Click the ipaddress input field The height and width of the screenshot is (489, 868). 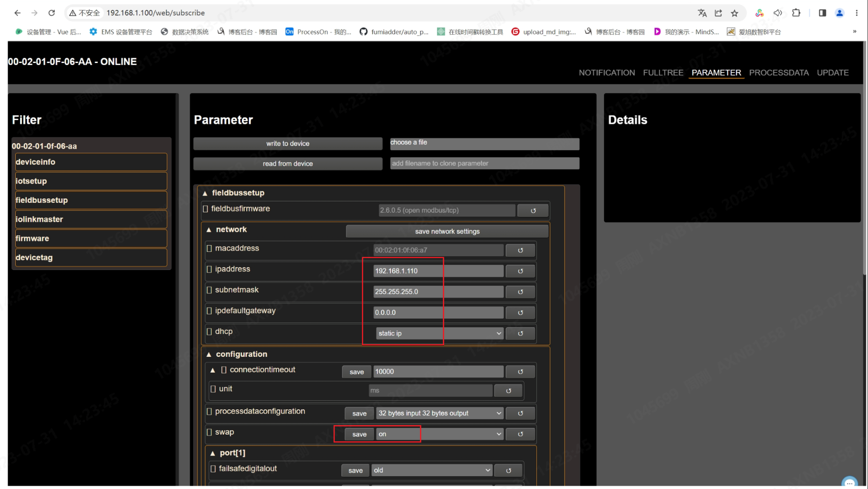(438, 271)
